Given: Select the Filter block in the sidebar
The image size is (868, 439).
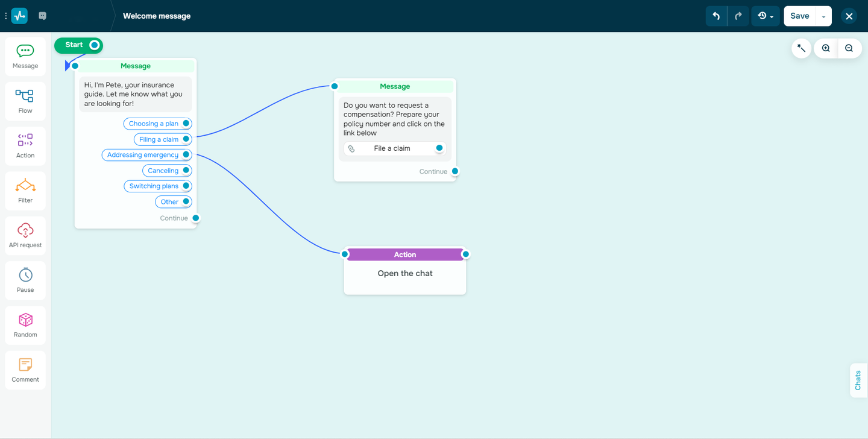Looking at the screenshot, I should point(25,191).
